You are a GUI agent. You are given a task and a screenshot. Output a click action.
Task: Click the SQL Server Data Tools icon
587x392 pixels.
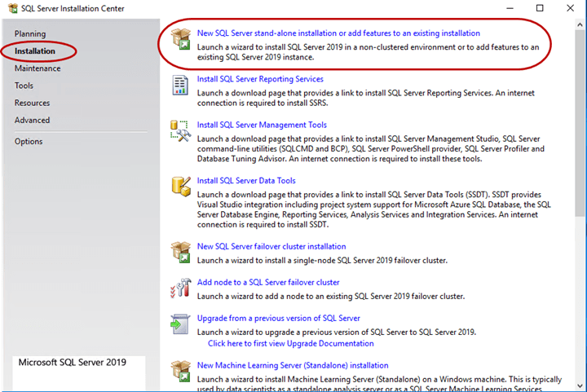coord(181,187)
